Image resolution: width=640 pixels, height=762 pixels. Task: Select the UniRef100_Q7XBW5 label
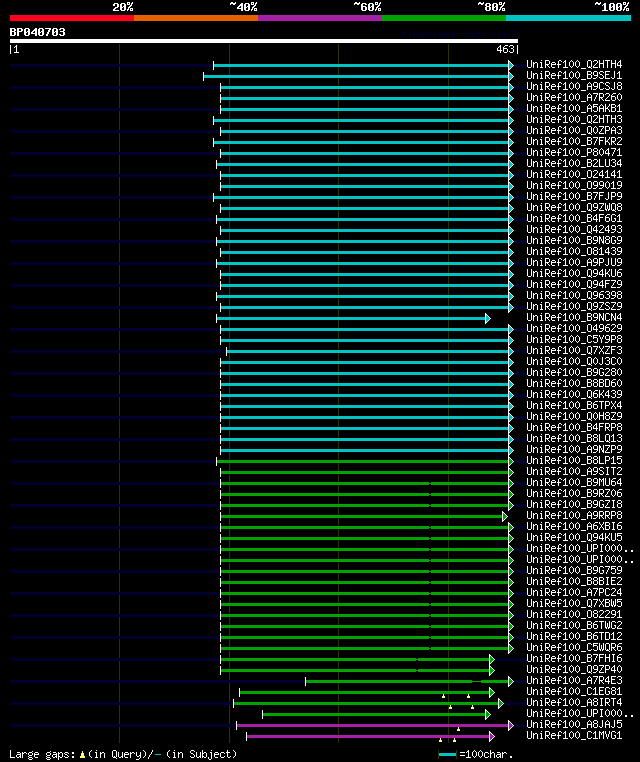(574, 604)
